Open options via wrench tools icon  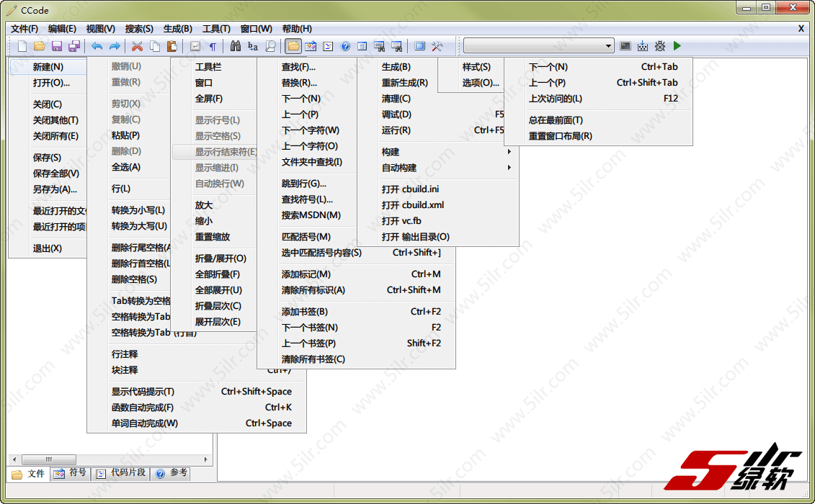[437, 46]
